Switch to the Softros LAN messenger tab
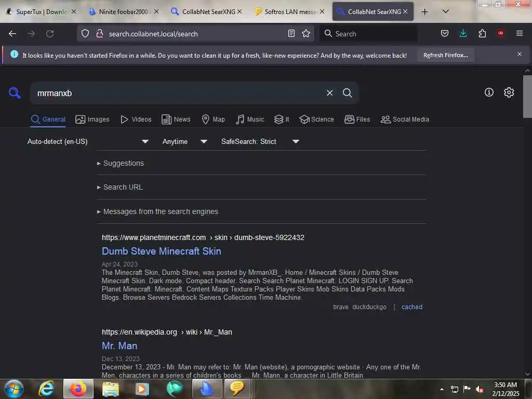532x399 pixels. coord(290,11)
